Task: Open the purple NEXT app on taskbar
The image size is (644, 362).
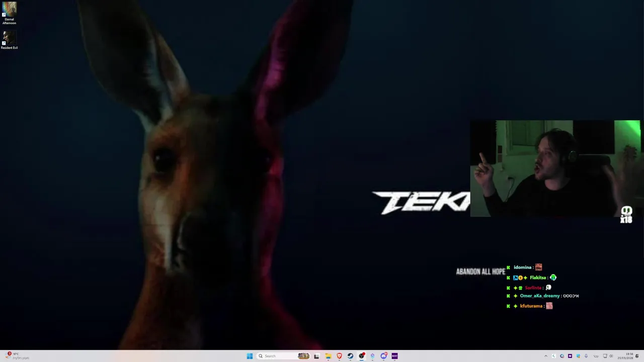Action: 394,356
